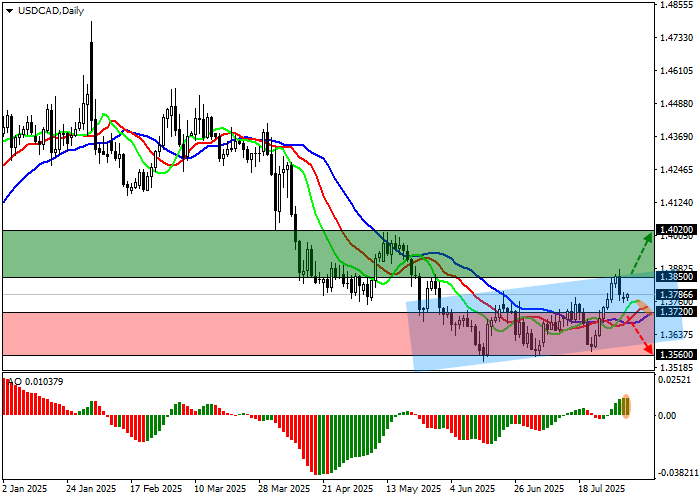This screenshot has height=500, width=700.
Task: Select the 1.40200 price level label
Action: pyautogui.click(x=676, y=230)
